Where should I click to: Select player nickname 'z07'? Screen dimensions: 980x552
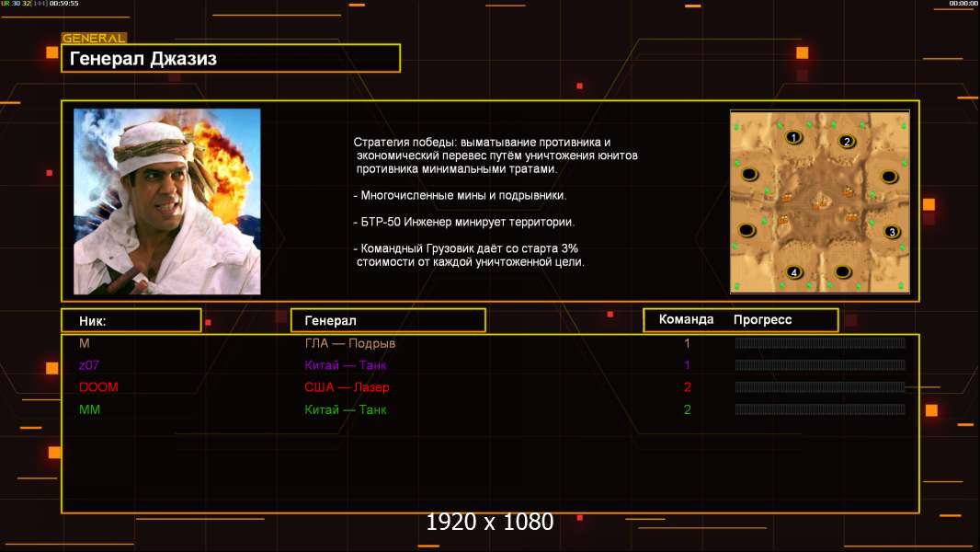pos(89,365)
